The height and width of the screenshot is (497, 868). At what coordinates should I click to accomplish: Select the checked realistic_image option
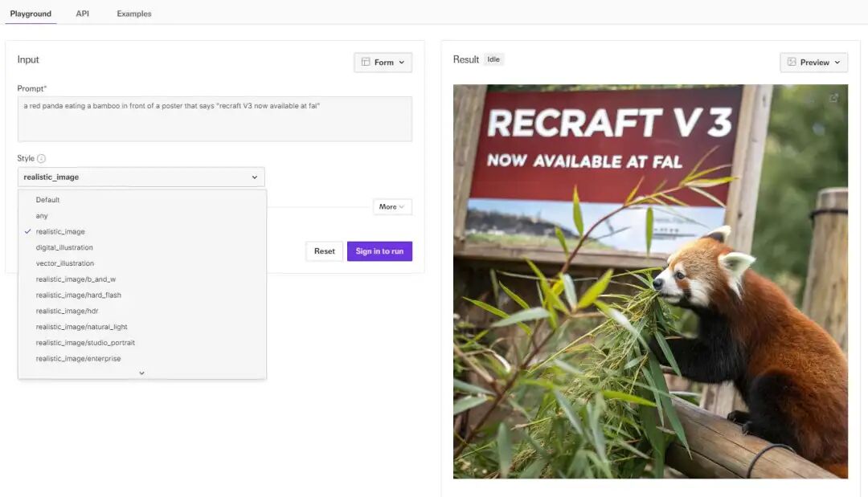pyautogui.click(x=141, y=231)
